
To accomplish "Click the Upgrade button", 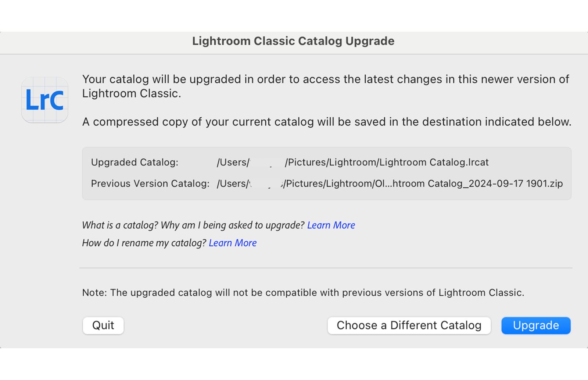I will tap(535, 325).
